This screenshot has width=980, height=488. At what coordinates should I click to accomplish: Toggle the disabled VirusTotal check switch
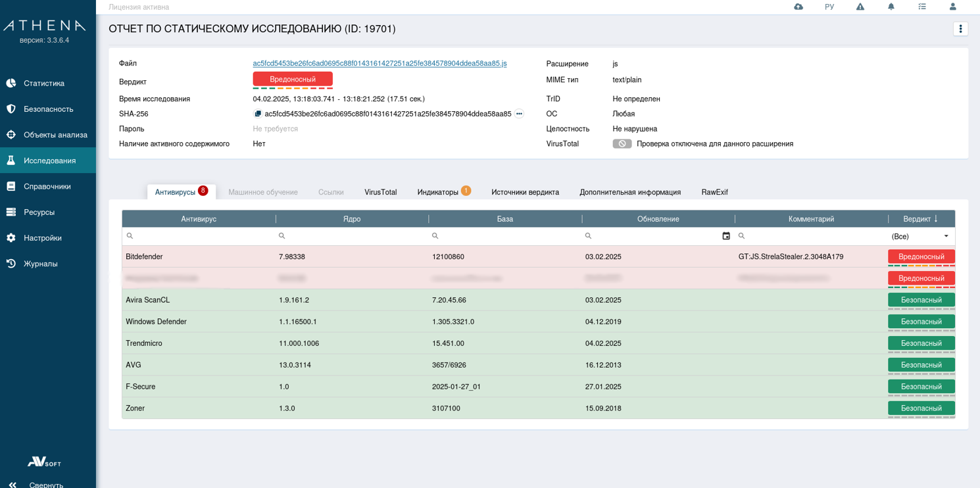coord(622,144)
